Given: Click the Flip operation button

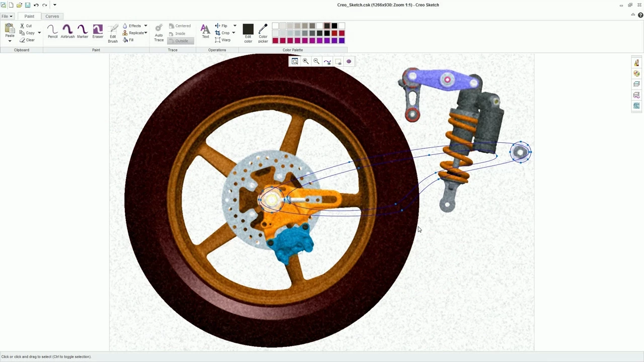Looking at the screenshot, I should 221,26.
